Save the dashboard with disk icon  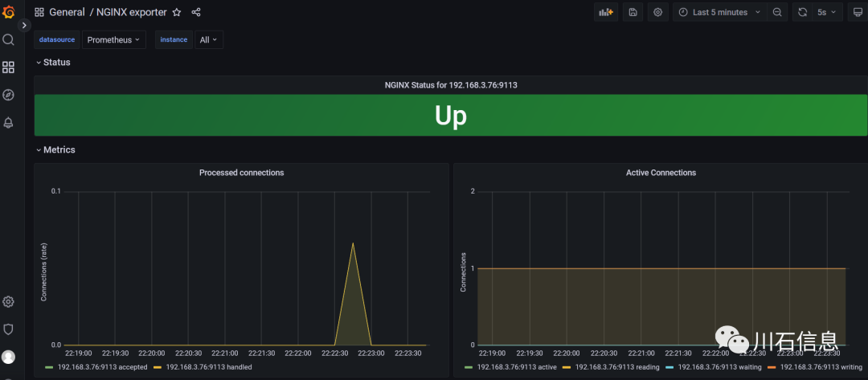[633, 12]
